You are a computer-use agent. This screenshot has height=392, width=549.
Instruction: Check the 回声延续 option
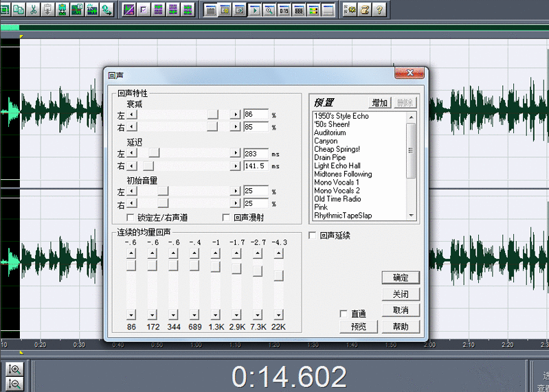coord(312,235)
